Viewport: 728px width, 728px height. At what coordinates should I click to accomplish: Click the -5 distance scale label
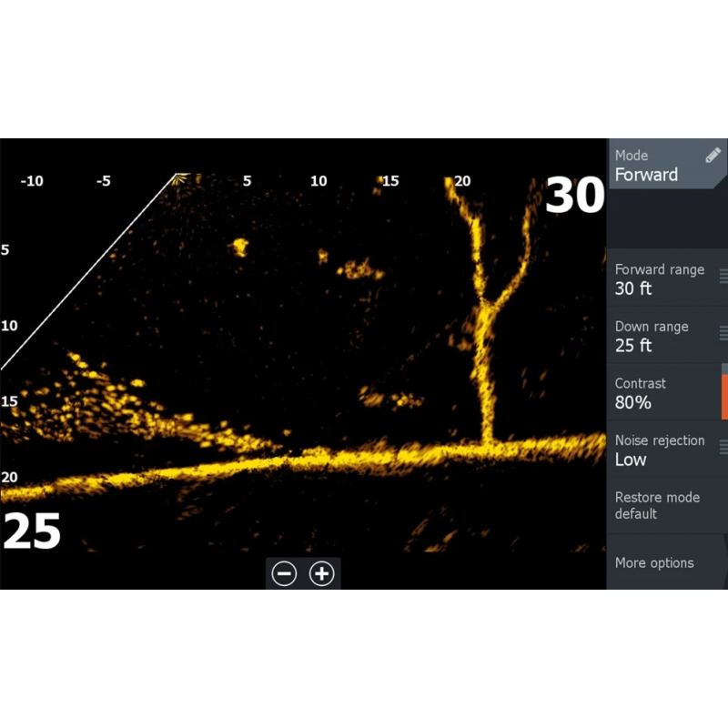[x=104, y=181]
